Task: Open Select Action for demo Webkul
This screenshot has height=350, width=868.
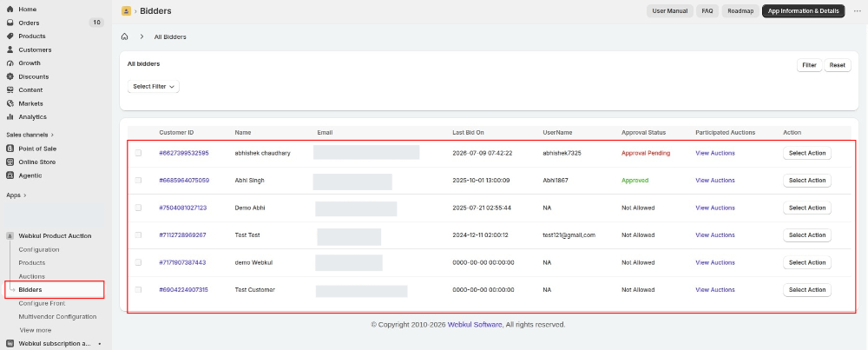Action: [x=806, y=262]
